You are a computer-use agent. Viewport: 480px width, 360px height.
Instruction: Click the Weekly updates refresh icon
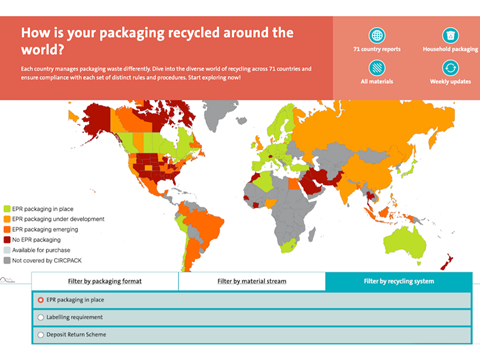pos(450,68)
